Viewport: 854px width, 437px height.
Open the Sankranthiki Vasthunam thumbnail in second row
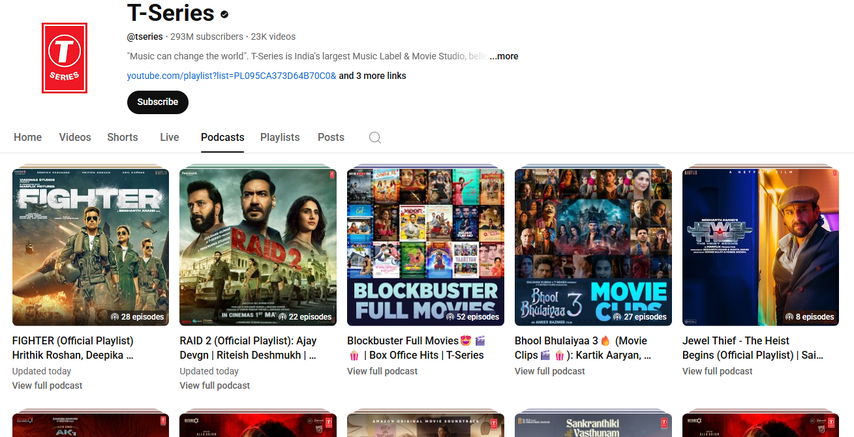point(593,426)
